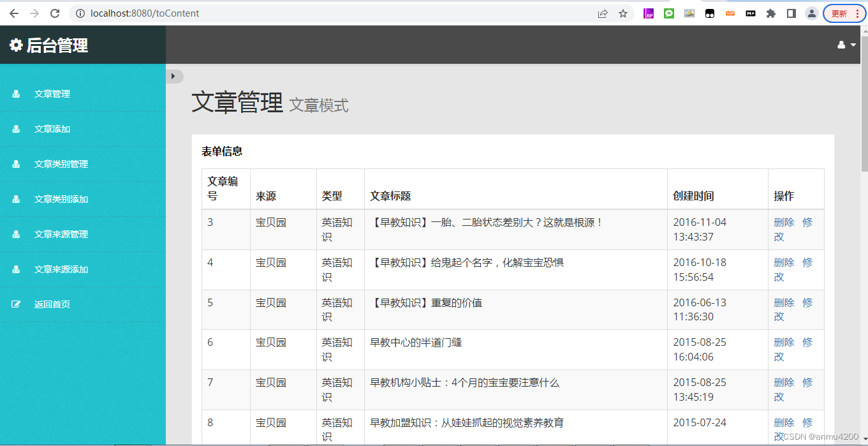Click title 早教机构小贴士：4个月的宝宝要注意什么
868x446 pixels.
464,382
